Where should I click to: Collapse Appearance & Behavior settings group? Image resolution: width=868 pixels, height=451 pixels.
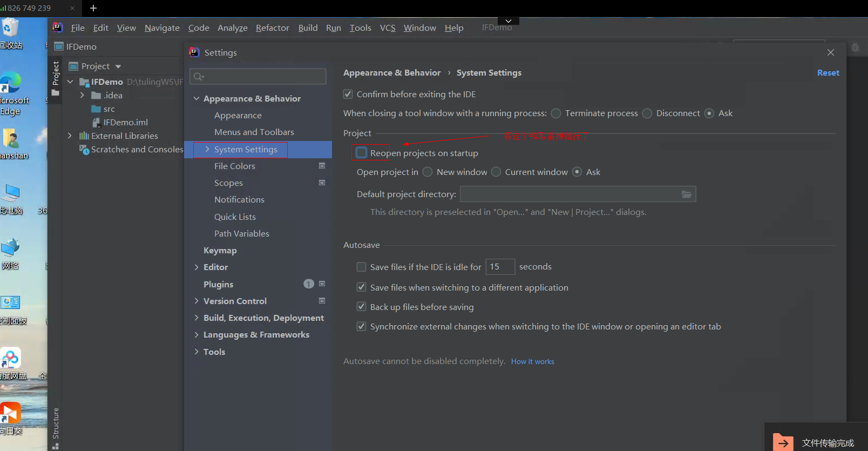[196, 99]
